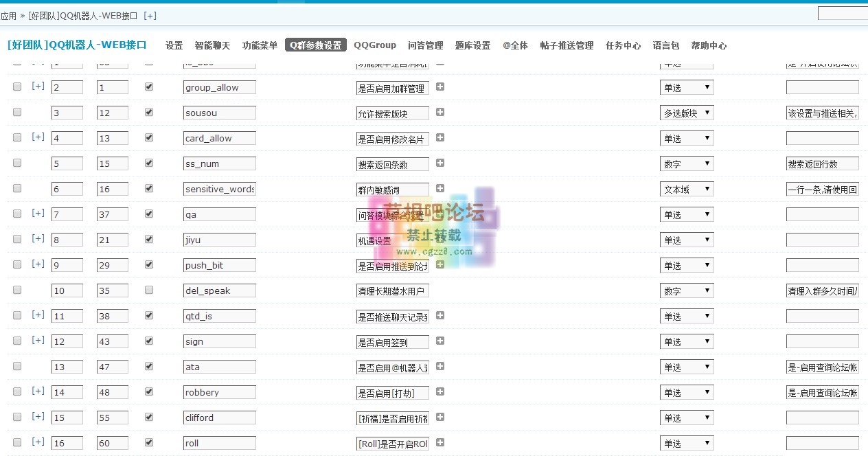Tick the row selection checkbox for sousou
The height and width of the screenshot is (456, 868).
[x=17, y=112]
